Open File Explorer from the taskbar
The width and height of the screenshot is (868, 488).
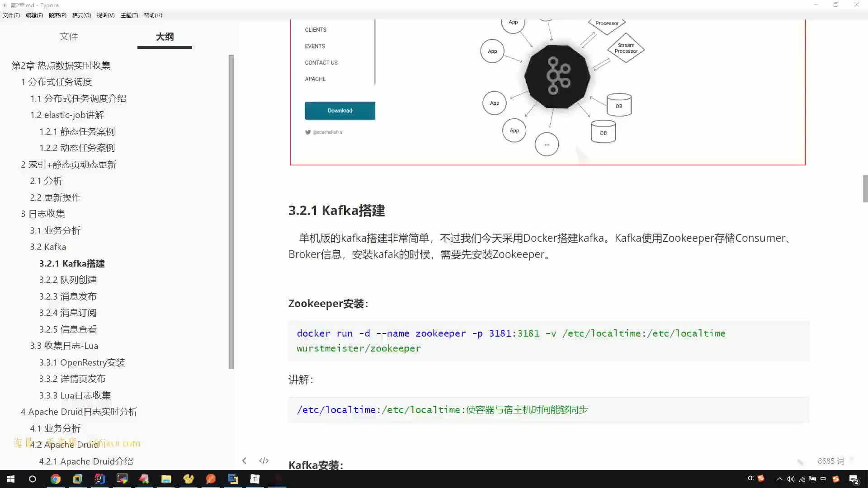click(x=166, y=479)
